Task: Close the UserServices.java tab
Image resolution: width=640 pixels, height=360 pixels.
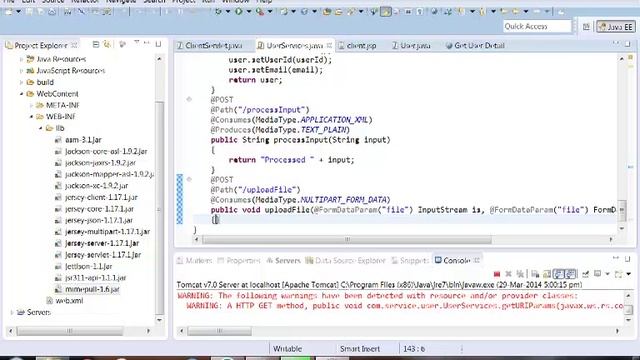Action: (x=329, y=45)
